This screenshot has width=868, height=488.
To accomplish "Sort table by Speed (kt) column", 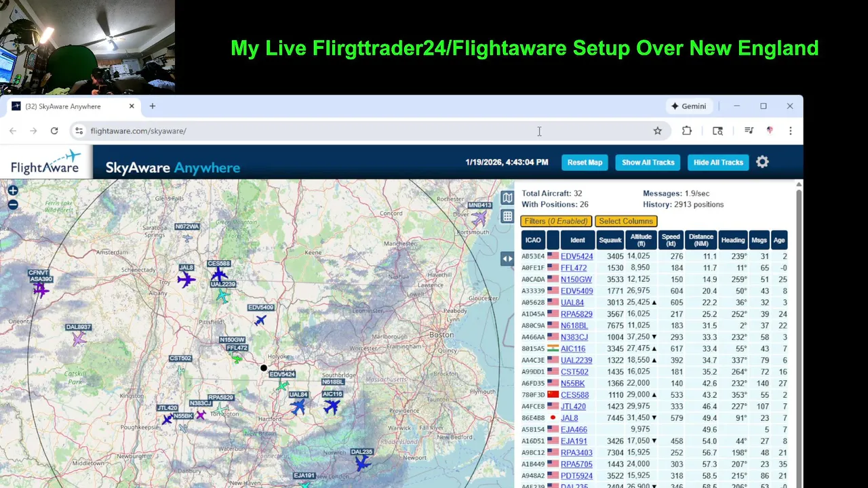I will coord(671,240).
